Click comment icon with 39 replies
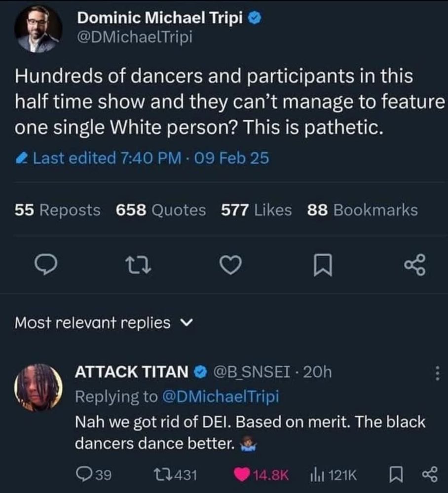 pyautogui.click(x=94, y=475)
